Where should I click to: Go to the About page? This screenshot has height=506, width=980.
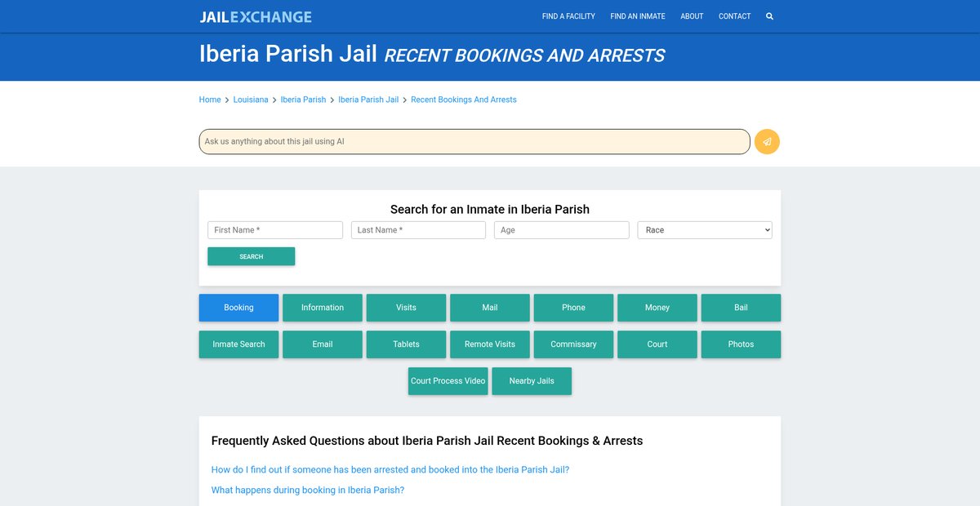[692, 16]
